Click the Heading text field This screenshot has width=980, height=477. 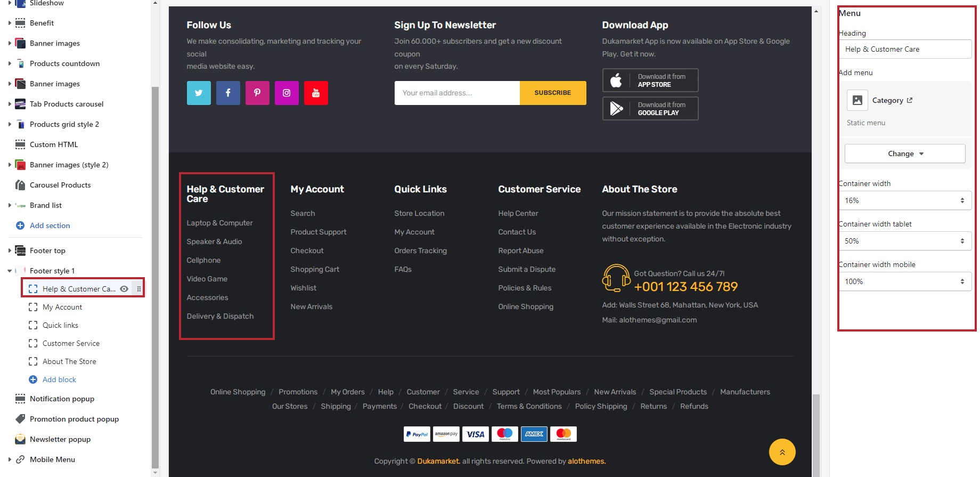904,49
